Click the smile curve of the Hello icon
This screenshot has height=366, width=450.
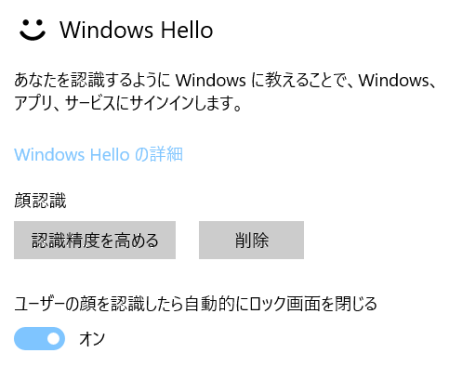pyautogui.click(x=32, y=35)
